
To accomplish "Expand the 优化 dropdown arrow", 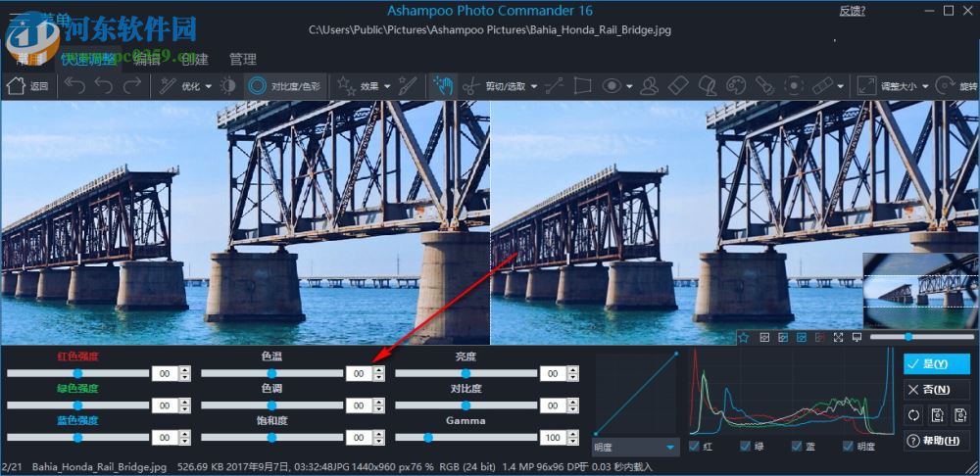I will [x=209, y=87].
